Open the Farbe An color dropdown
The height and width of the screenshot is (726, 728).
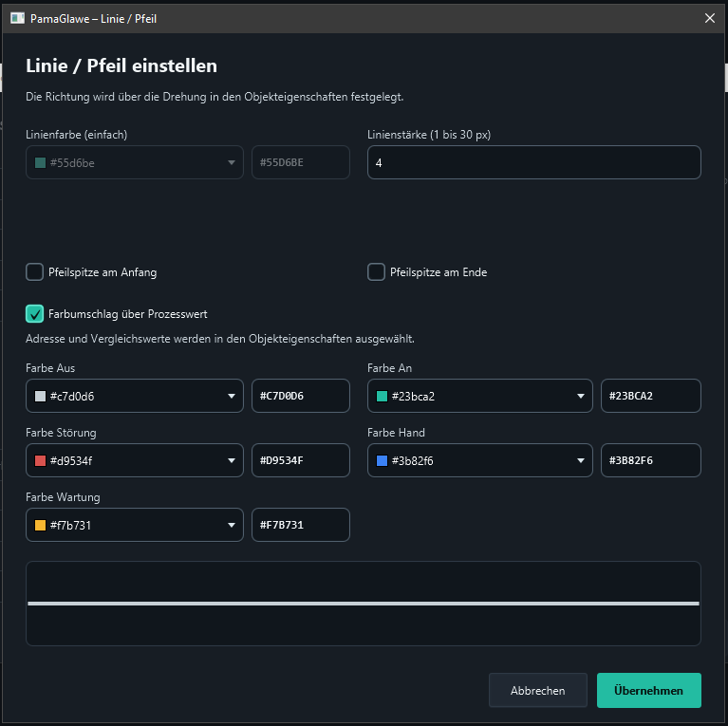point(479,396)
